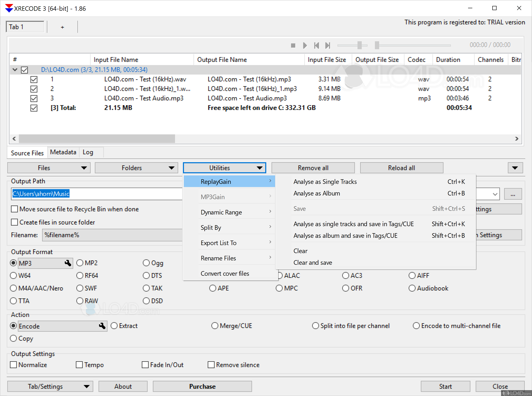The image size is (532, 396).
Task: Enable Normalize checkbox
Action: click(14, 365)
